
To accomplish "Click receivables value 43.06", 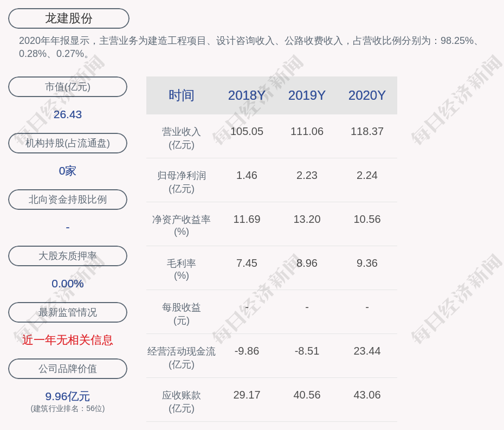I will (x=367, y=395).
